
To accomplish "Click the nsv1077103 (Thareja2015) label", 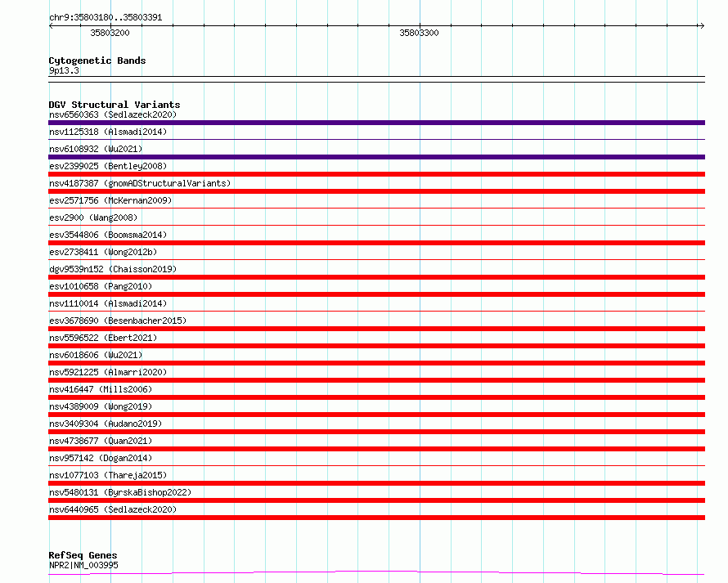I will point(108,475).
